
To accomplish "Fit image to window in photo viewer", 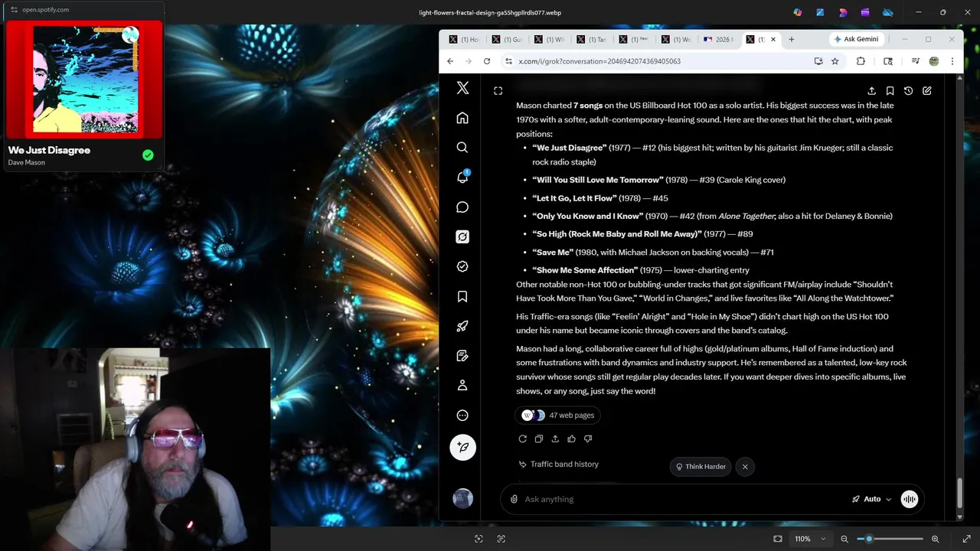I will (x=778, y=539).
